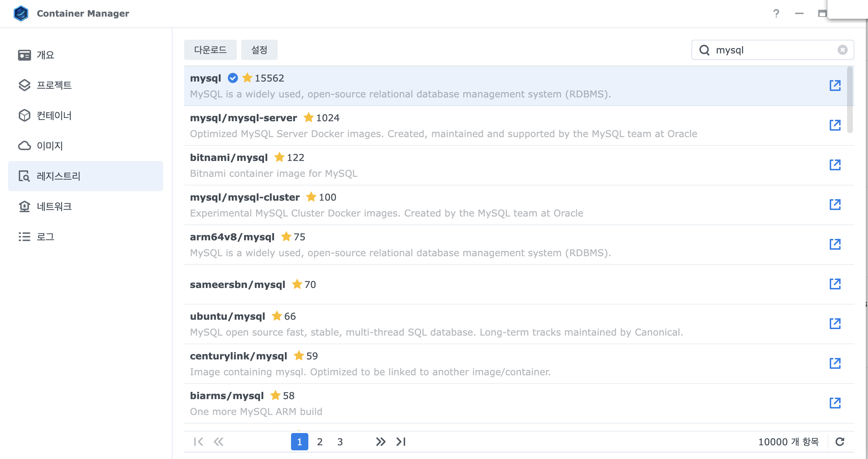
Task: Click the 설정 button
Action: click(259, 50)
